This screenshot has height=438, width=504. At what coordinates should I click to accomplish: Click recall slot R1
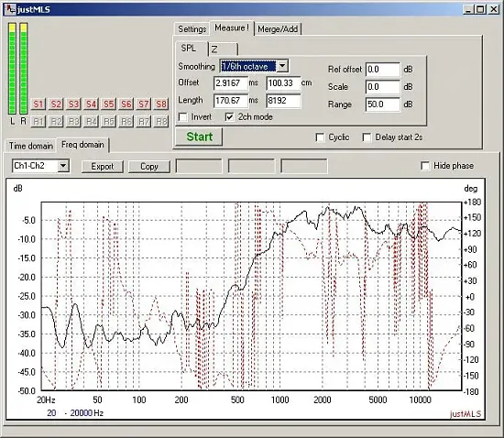(x=38, y=122)
